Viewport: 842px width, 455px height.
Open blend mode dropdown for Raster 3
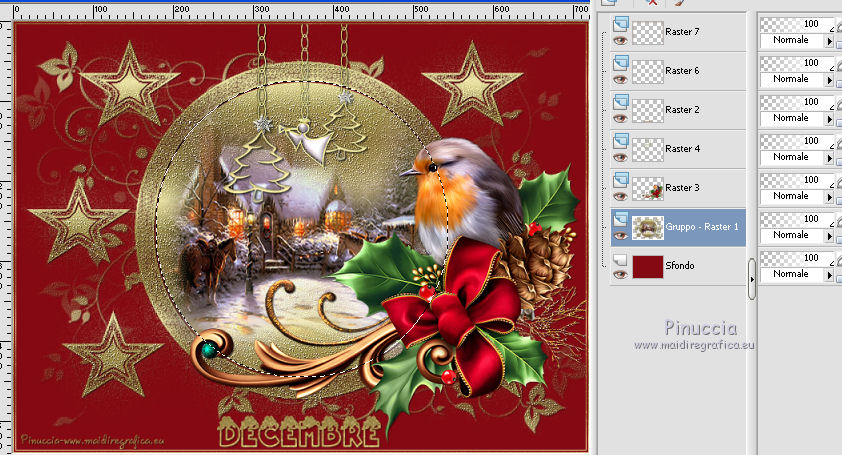coord(829,197)
